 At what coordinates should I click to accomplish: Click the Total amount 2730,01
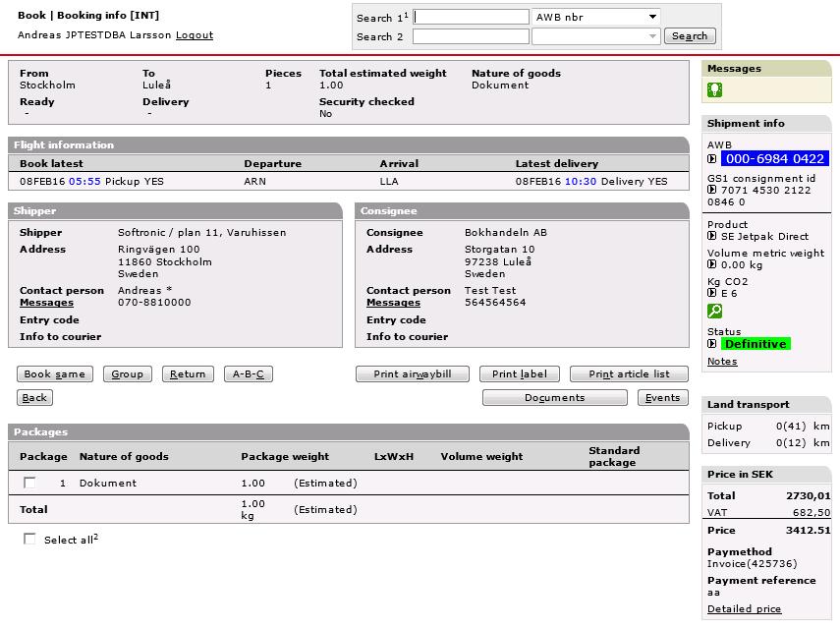[809, 495]
